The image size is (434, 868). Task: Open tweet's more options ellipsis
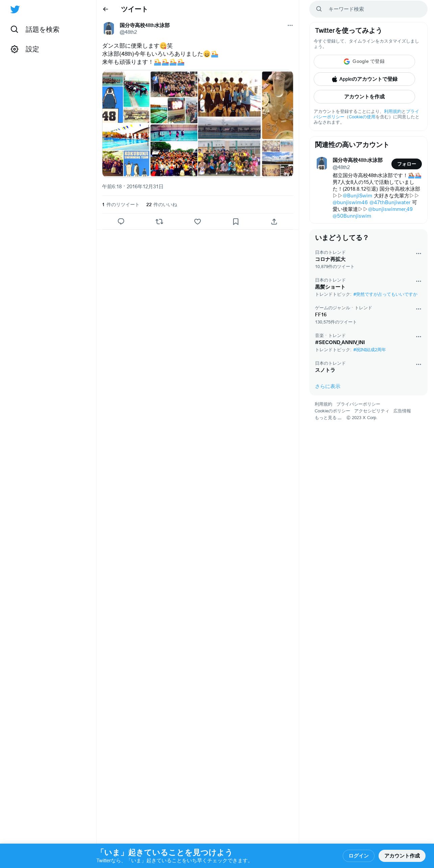[290, 25]
